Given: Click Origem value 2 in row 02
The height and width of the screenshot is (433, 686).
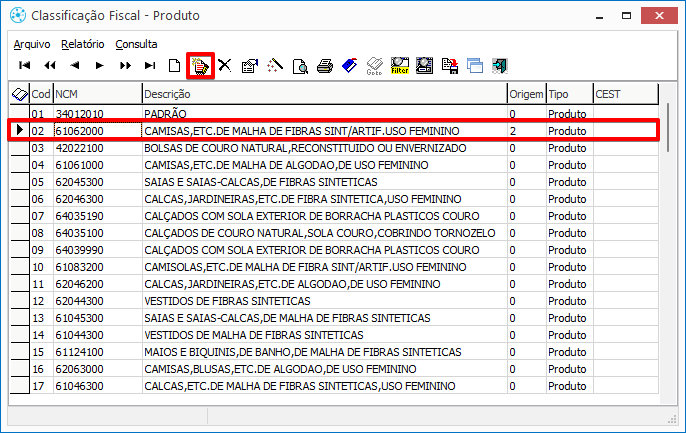Looking at the screenshot, I should 527,131.
